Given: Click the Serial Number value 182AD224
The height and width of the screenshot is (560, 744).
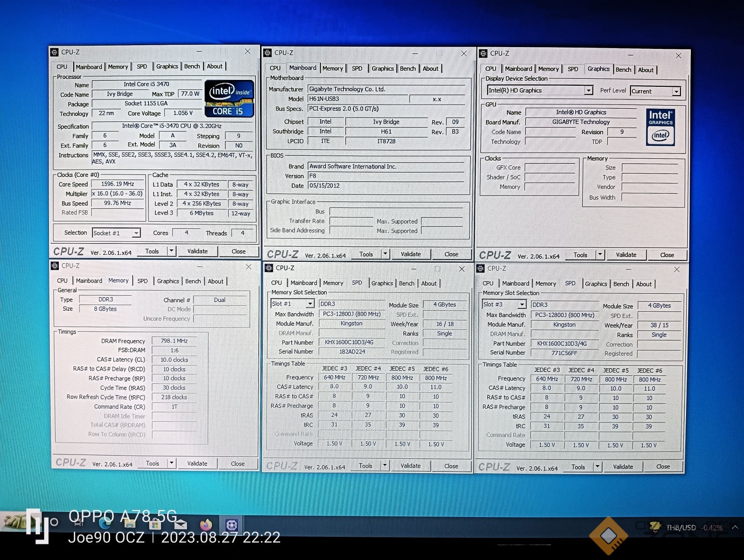Looking at the screenshot, I should click(x=352, y=352).
